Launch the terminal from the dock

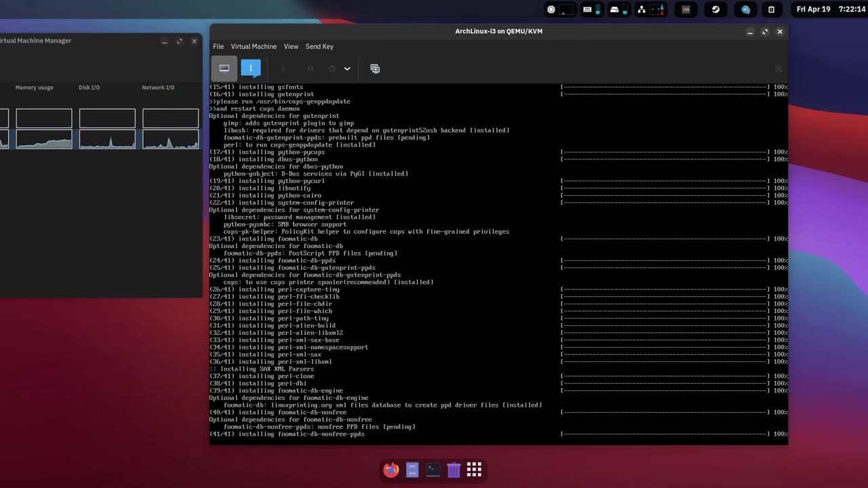point(433,470)
